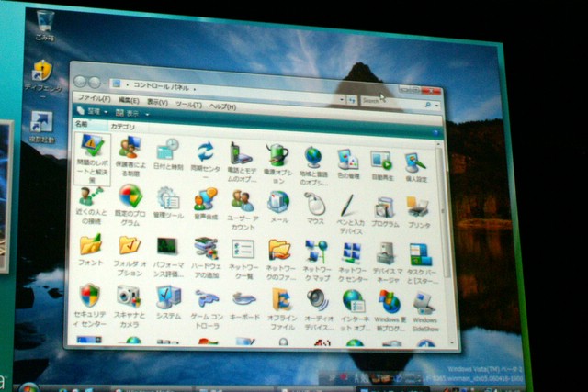
Task: Open ハードウェアの追加 (Add Hardware) icon
Action: (x=206, y=258)
